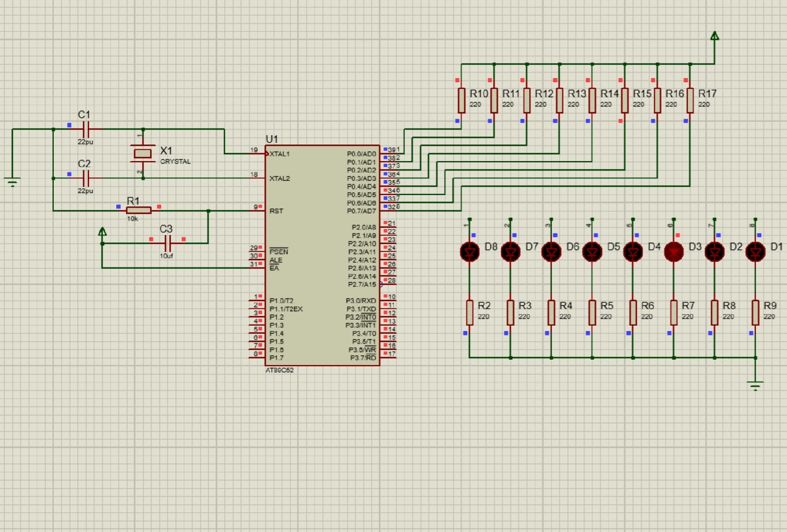The width and height of the screenshot is (787, 532).
Task: Select resistor R12 body
Action: 527,100
